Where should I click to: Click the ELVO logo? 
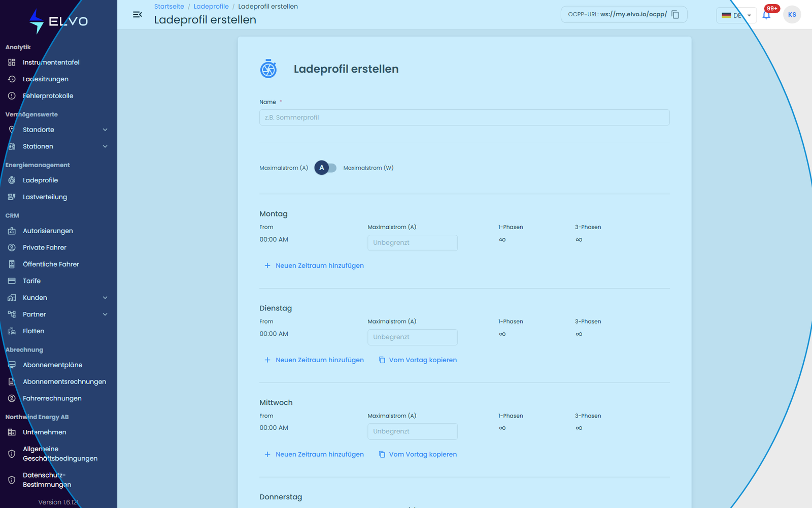click(x=58, y=21)
